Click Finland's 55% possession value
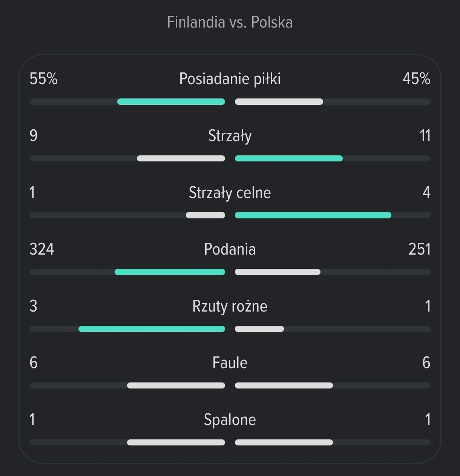The width and height of the screenshot is (460, 476). click(x=43, y=79)
